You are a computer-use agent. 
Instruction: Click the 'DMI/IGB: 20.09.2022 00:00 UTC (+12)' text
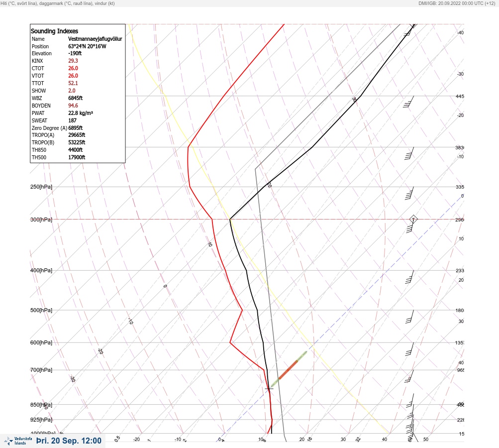click(x=457, y=3)
